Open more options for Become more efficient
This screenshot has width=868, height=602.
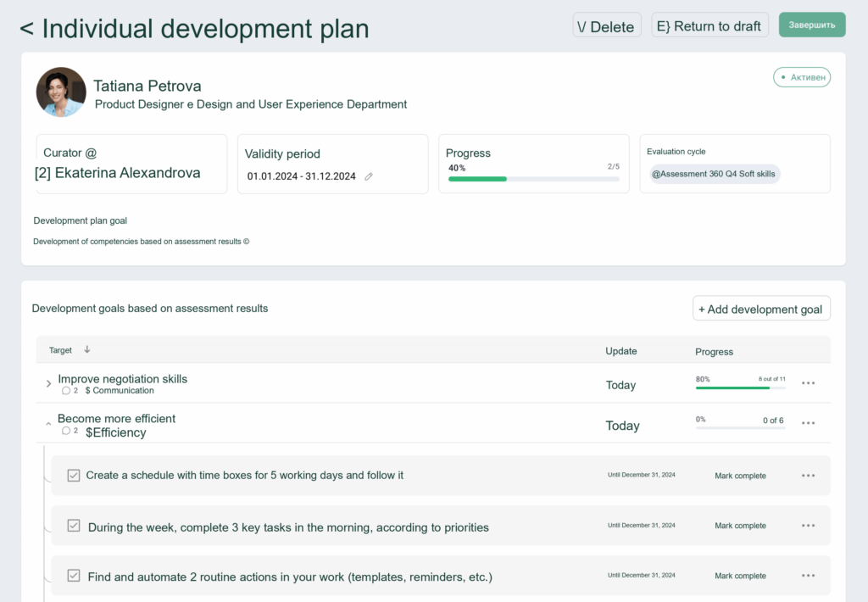point(808,422)
